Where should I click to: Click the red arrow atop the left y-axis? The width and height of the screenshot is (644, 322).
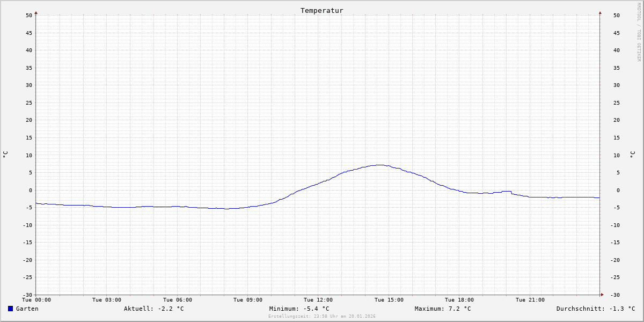(36, 12)
